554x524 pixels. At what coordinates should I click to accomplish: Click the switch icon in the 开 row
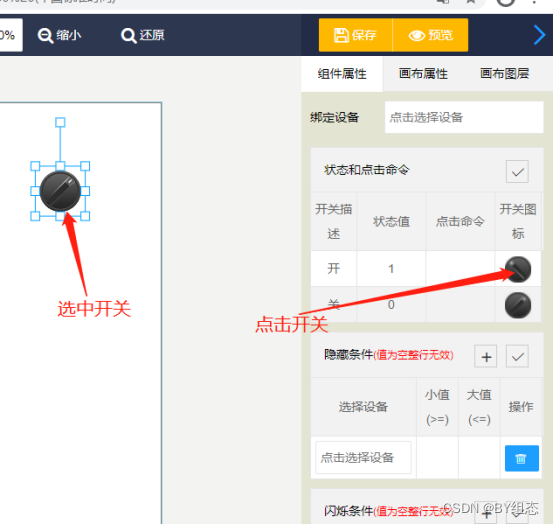click(x=518, y=269)
